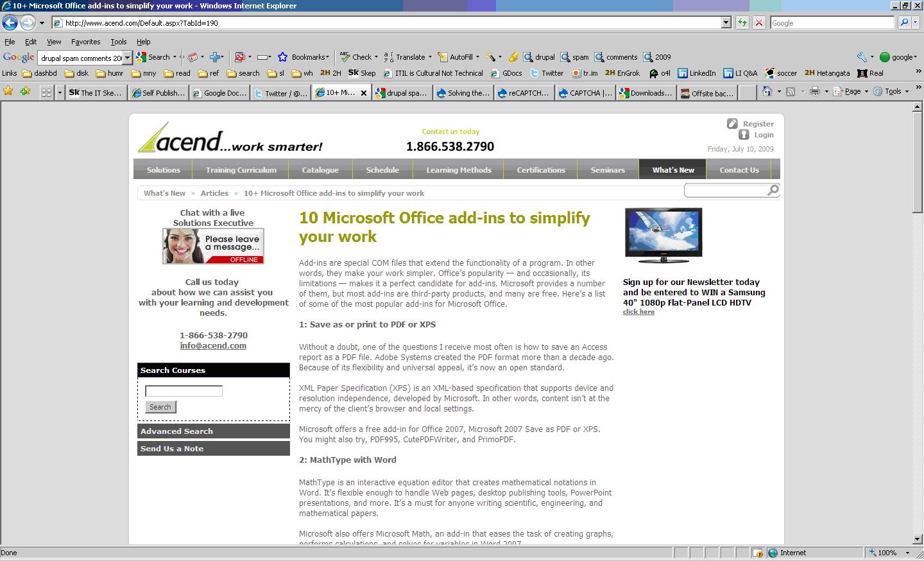Refresh the page using address bar refresh icon
Viewport: 924px width, 561px height.
click(x=742, y=22)
